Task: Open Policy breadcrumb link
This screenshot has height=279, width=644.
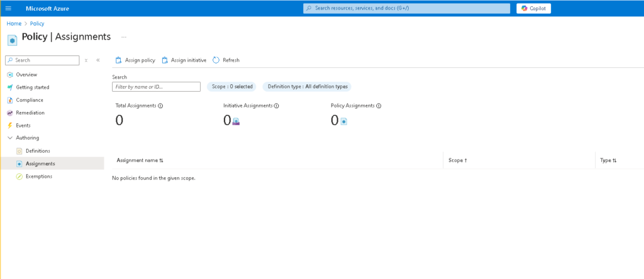Action: (37, 24)
